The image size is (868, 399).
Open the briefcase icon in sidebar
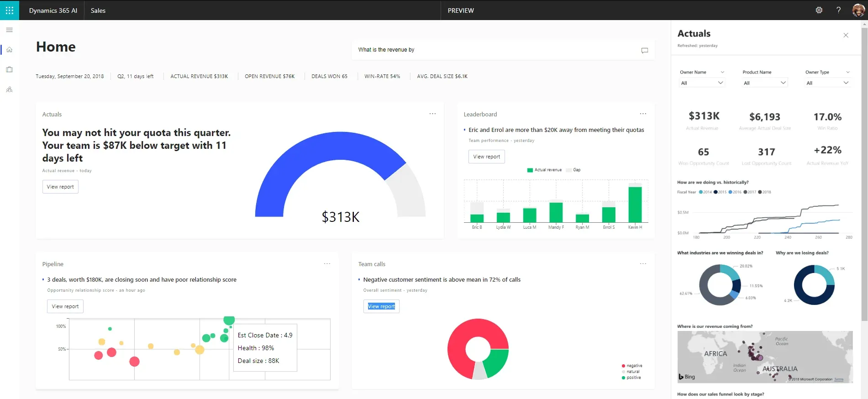9,69
